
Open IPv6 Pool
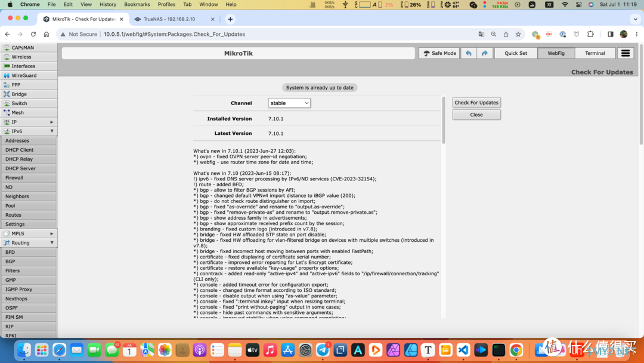pos(29,205)
